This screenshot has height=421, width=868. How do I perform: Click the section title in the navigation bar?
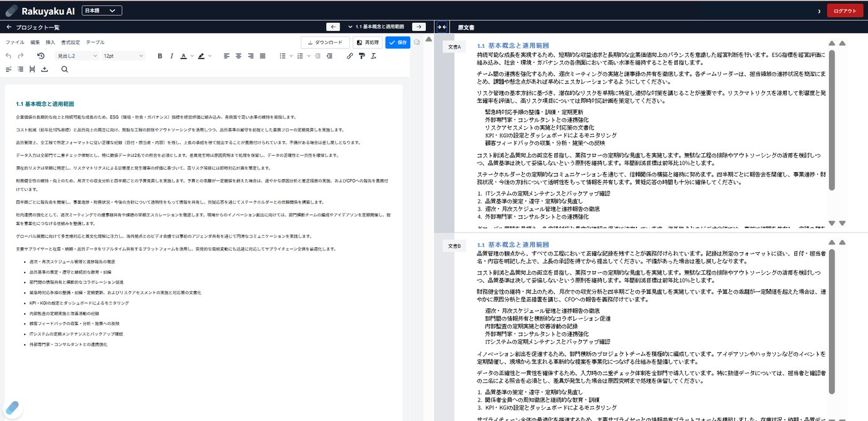[x=380, y=27]
